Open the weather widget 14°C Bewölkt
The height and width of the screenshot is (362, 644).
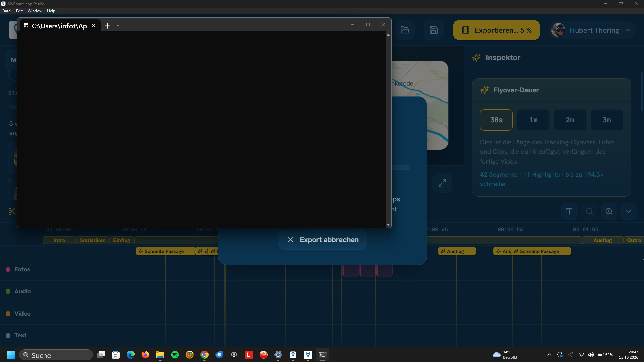[x=506, y=355]
